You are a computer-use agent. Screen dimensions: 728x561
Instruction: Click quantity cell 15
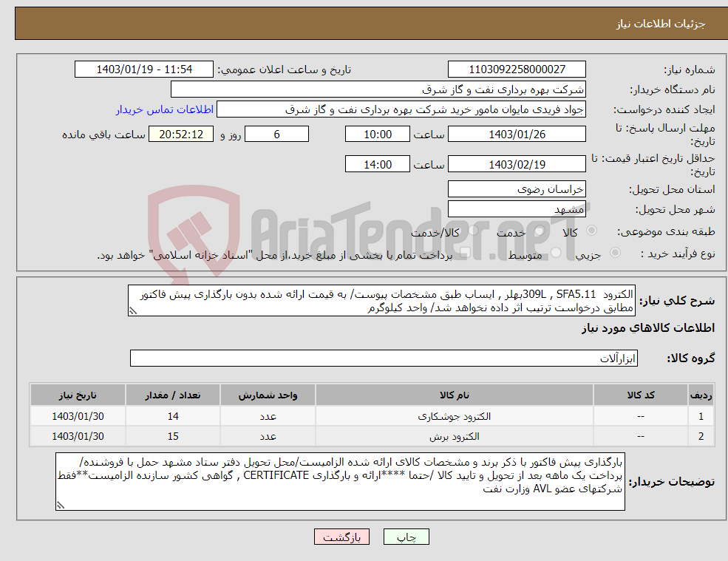click(x=173, y=437)
